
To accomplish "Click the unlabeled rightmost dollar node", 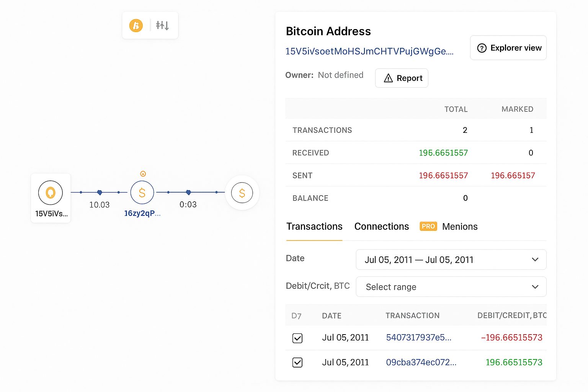I will [x=242, y=193].
